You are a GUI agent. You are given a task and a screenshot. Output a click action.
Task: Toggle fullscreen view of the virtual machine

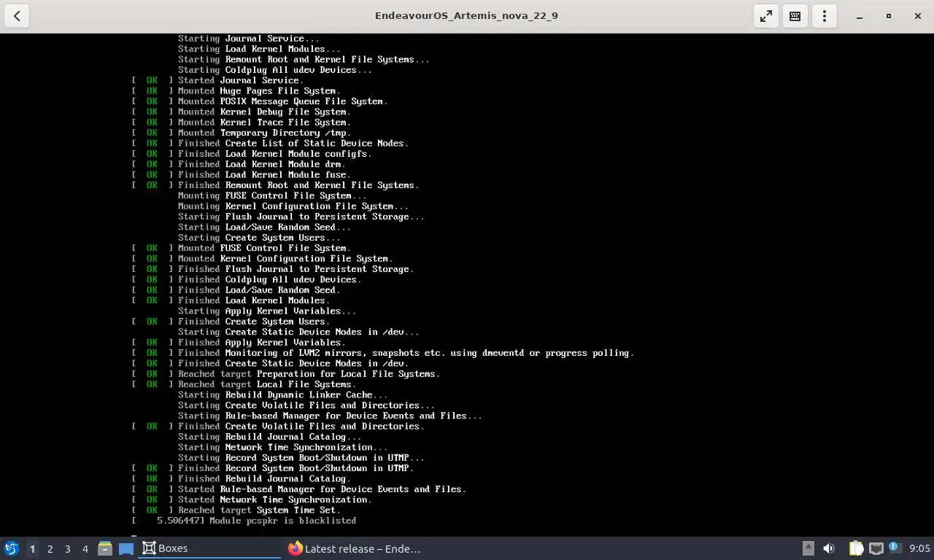pos(766,16)
